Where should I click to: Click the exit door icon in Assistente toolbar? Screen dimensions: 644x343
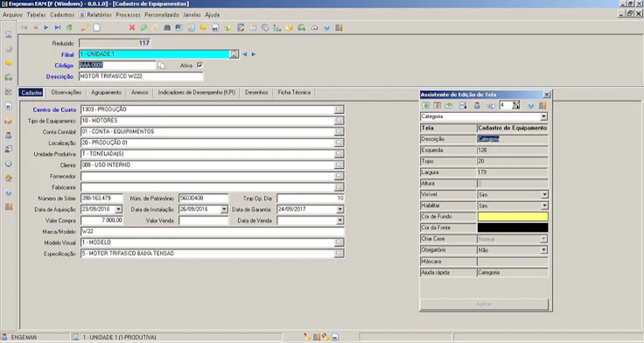(542, 106)
